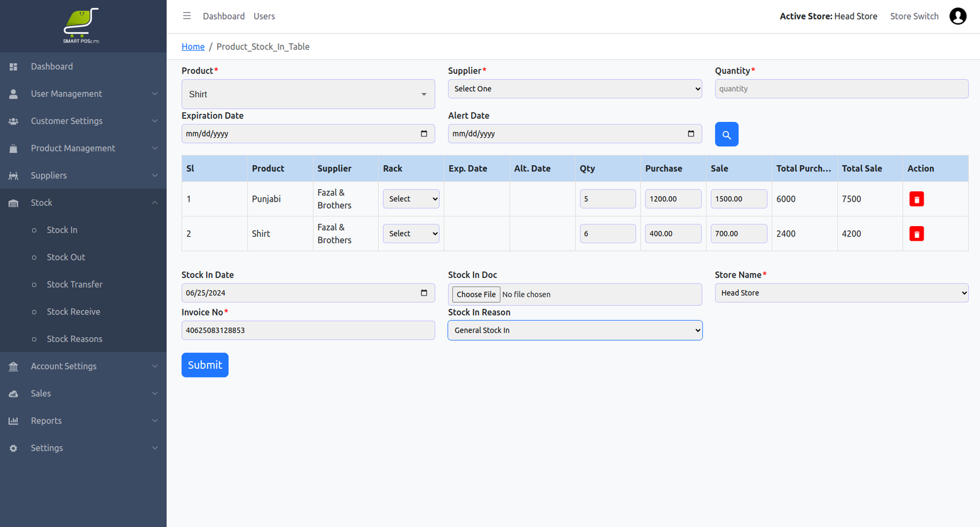980x527 pixels.
Task: Expand the Sales menu chevron
Action: (x=155, y=393)
